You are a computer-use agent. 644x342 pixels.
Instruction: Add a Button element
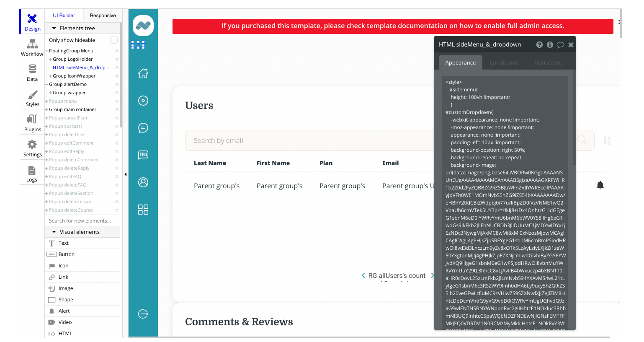pos(82,254)
